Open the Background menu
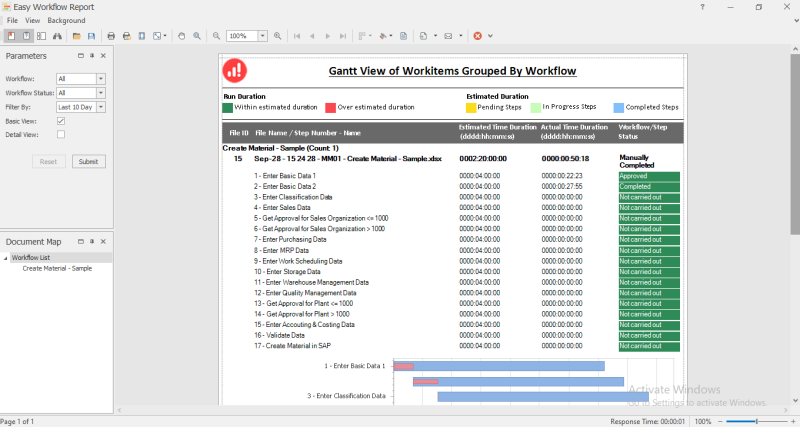 pyautogui.click(x=66, y=20)
